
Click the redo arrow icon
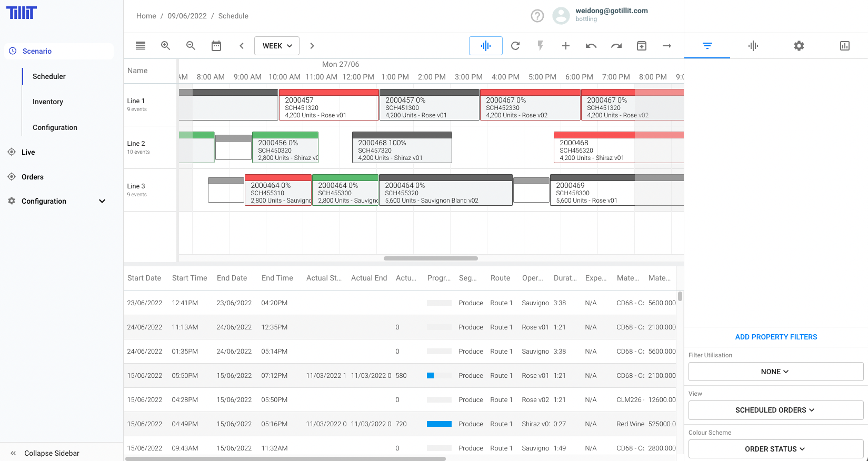tap(616, 46)
